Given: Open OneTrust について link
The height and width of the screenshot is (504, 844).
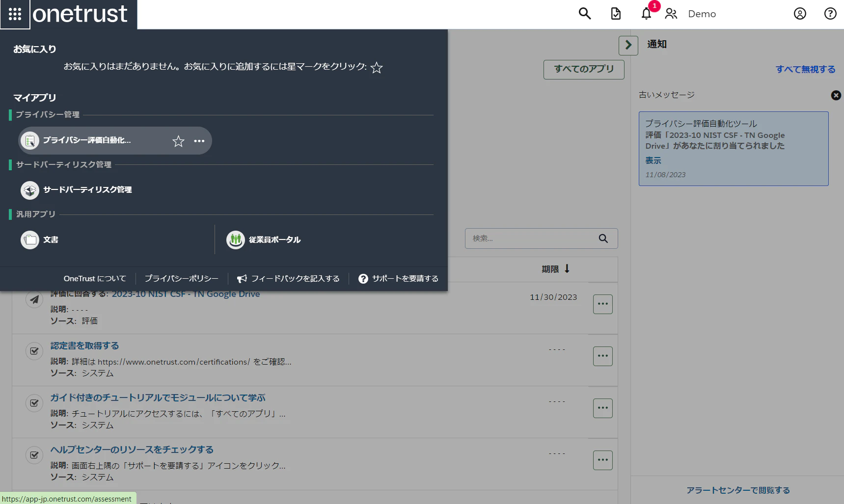Looking at the screenshot, I should [x=95, y=279].
